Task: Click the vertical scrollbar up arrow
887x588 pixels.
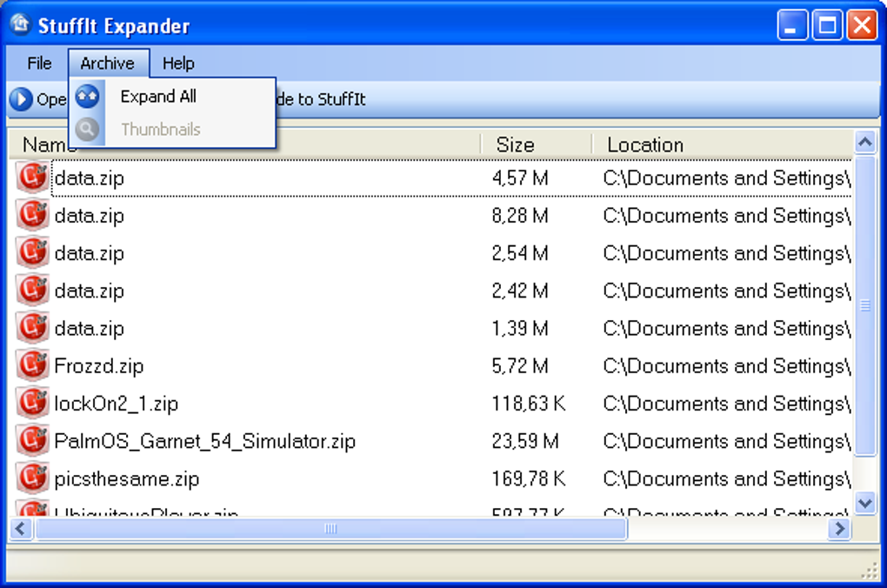Action: point(865,142)
